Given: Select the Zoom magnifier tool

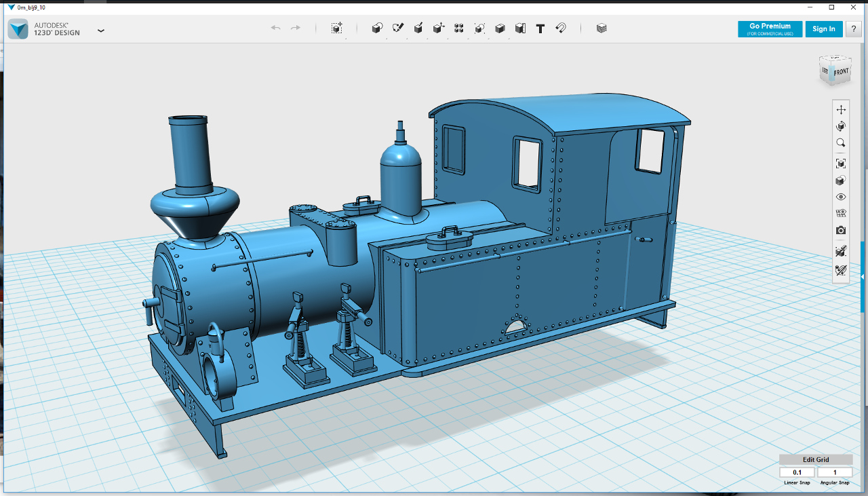Looking at the screenshot, I should pyautogui.click(x=841, y=143).
